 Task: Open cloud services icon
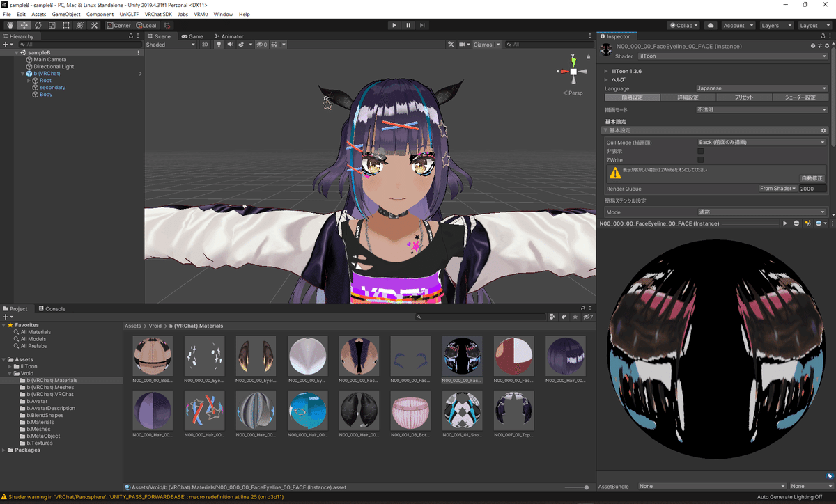point(711,25)
